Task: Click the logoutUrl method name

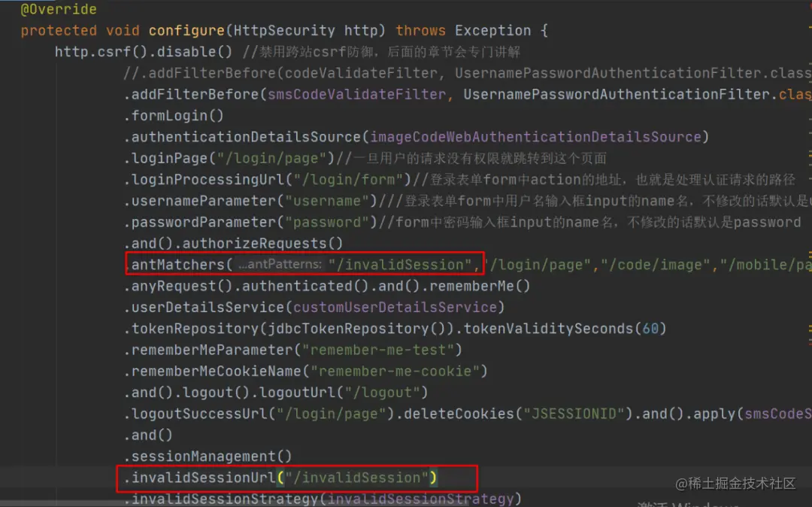Action: [297, 391]
